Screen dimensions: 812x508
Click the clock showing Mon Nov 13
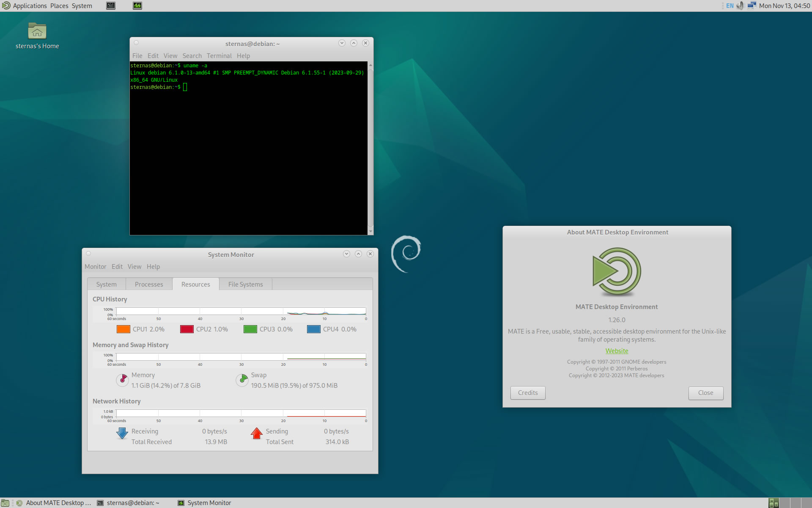(x=785, y=6)
